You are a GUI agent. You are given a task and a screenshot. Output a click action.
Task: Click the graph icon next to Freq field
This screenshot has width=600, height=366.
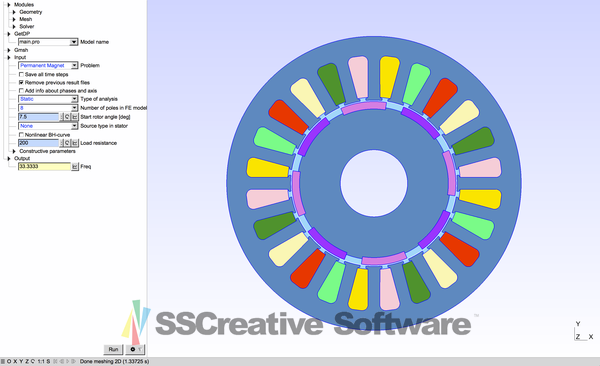coord(75,167)
